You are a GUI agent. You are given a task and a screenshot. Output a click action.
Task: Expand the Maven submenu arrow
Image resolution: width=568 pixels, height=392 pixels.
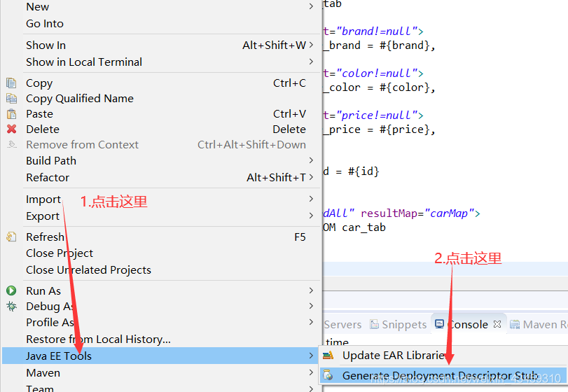[311, 372]
